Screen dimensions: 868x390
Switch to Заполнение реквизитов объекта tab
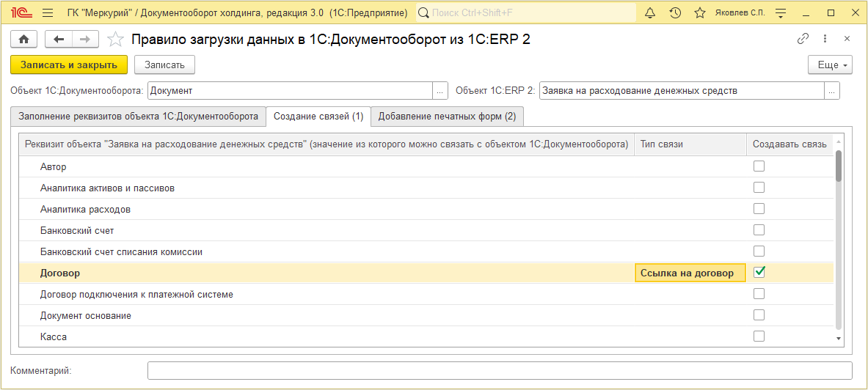(139, 116)
